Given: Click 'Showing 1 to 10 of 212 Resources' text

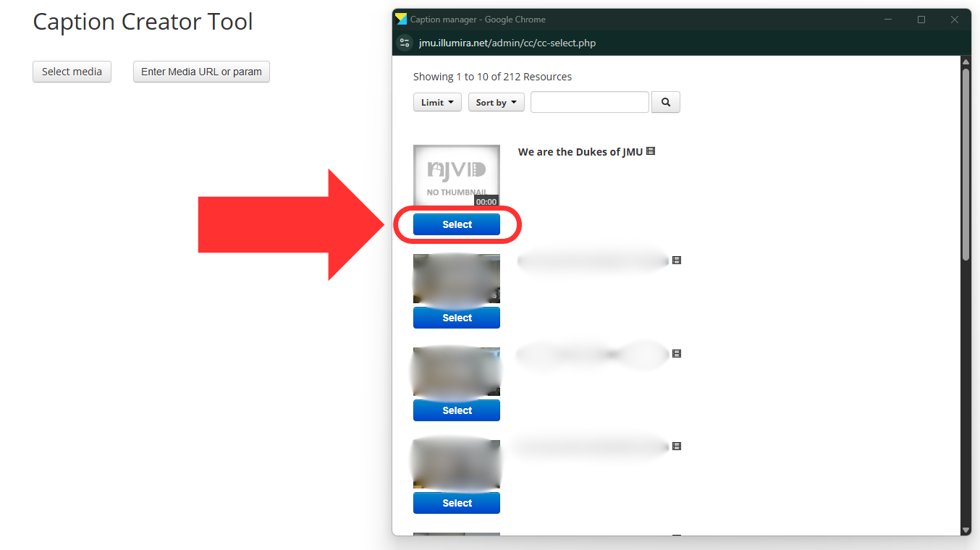Looking at the screenshot, I should (492, 77).
